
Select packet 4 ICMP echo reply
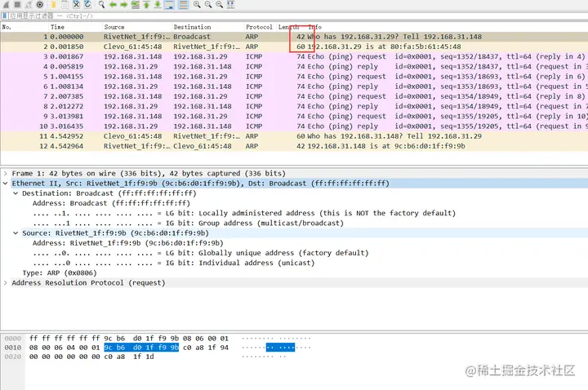(x=294, y=66)
